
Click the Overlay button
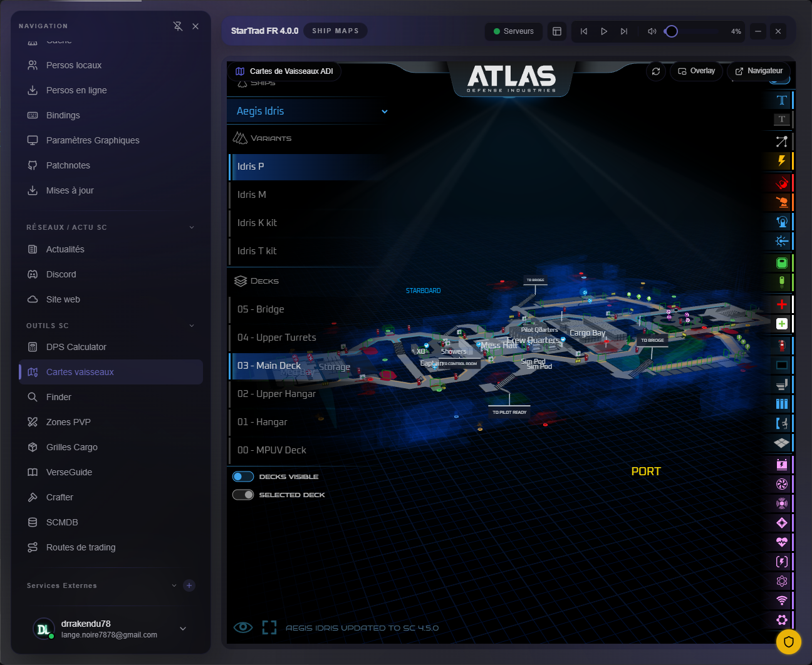[696, 71]
